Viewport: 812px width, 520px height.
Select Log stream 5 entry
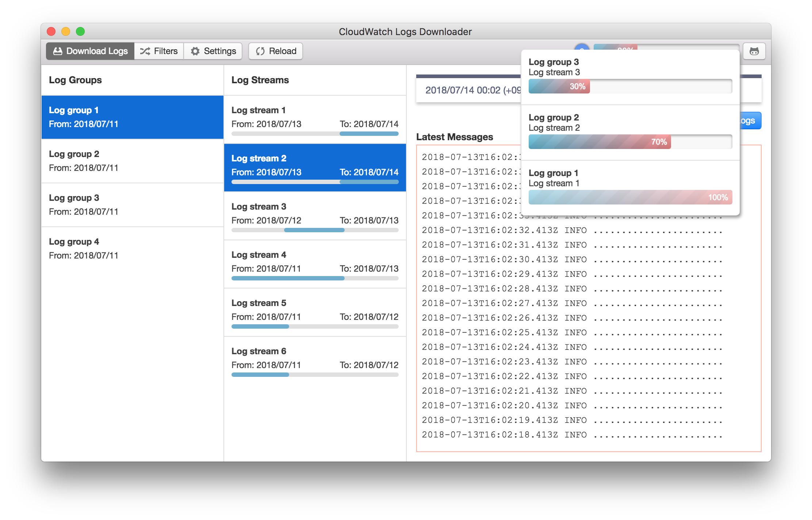point(315,310)
